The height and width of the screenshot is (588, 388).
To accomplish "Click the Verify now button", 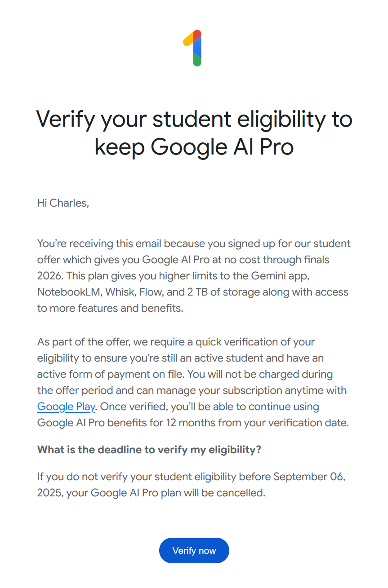I will coord(194,550).
